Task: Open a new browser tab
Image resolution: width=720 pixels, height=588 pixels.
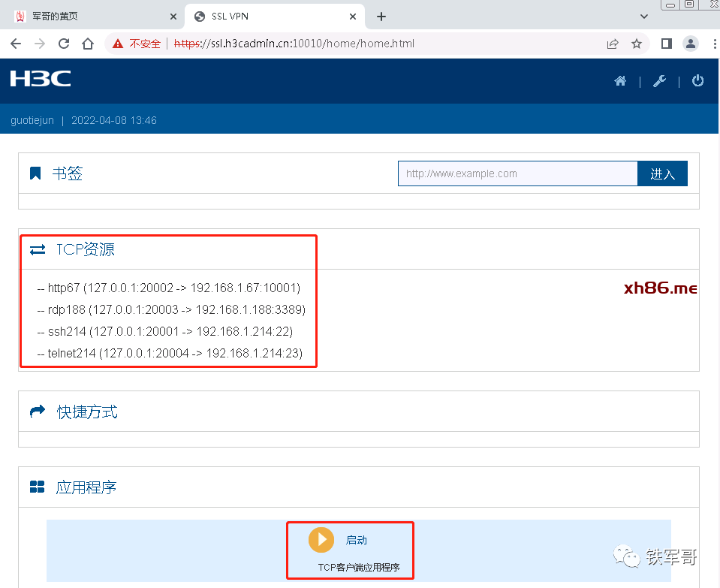Action: [381, 16]
